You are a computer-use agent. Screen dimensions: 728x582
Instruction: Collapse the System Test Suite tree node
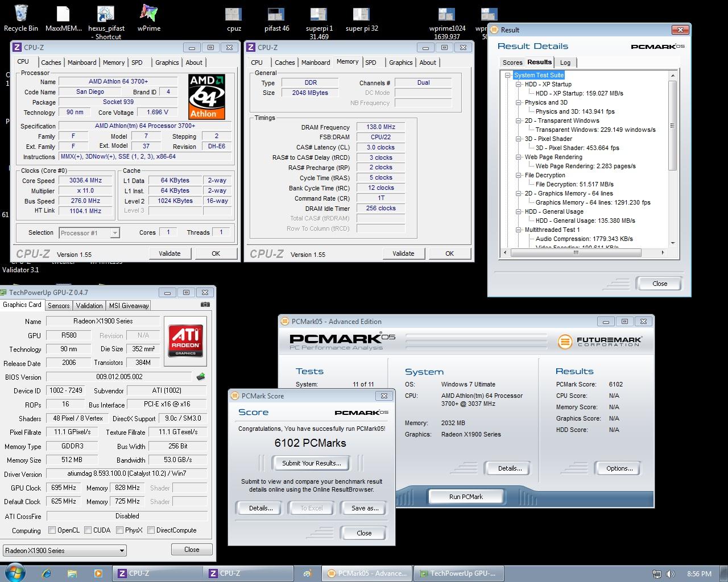coord(508,75)
